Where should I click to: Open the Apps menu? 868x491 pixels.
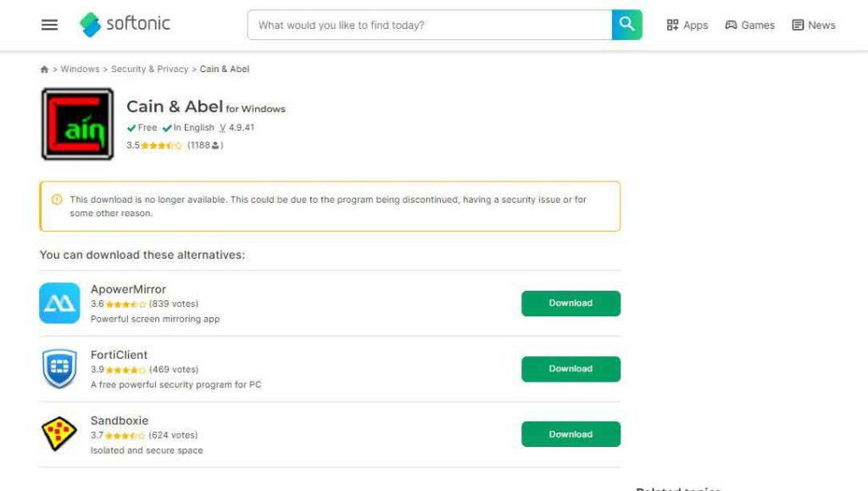tap(687, 25)
